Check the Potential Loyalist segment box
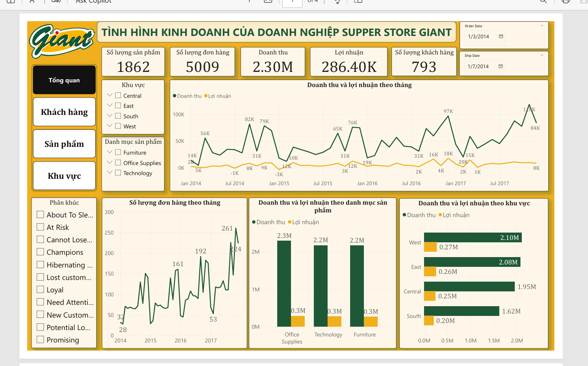 40,327
